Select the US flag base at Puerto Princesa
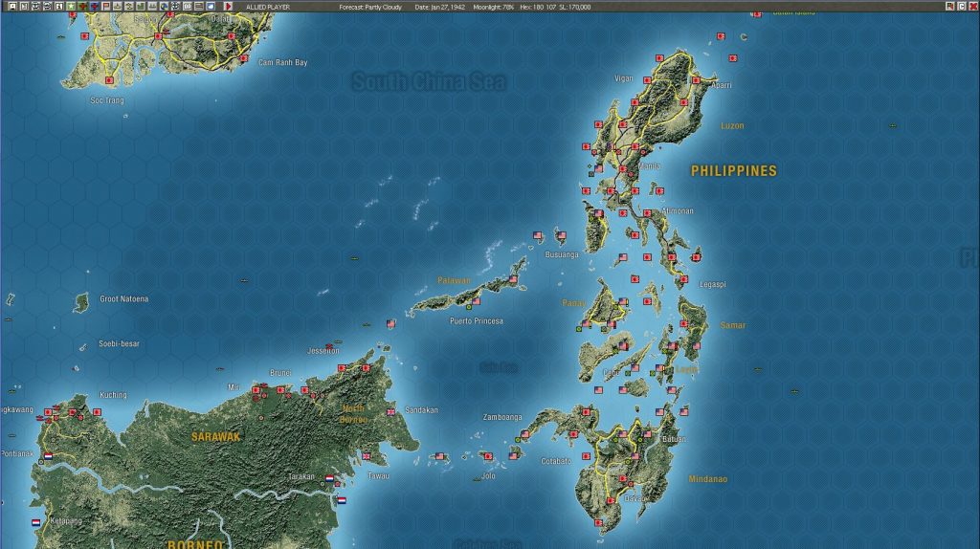 coord(477,301)
